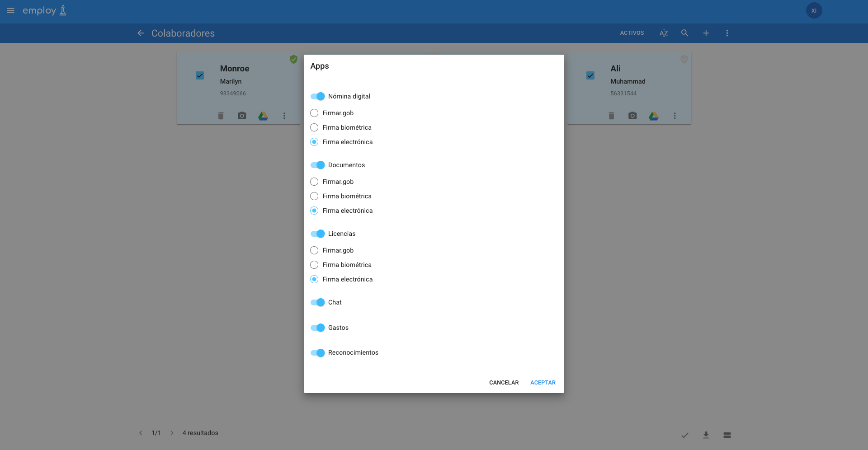Turn off the Chat switch
The width and height of the screenshot is (868, 450).
(318, 302)
